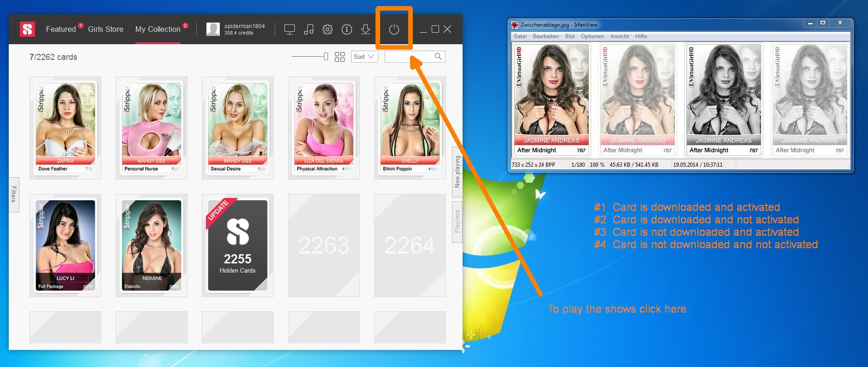
Task: Open the downloads arrow icon
Action: tap(365, 29)
